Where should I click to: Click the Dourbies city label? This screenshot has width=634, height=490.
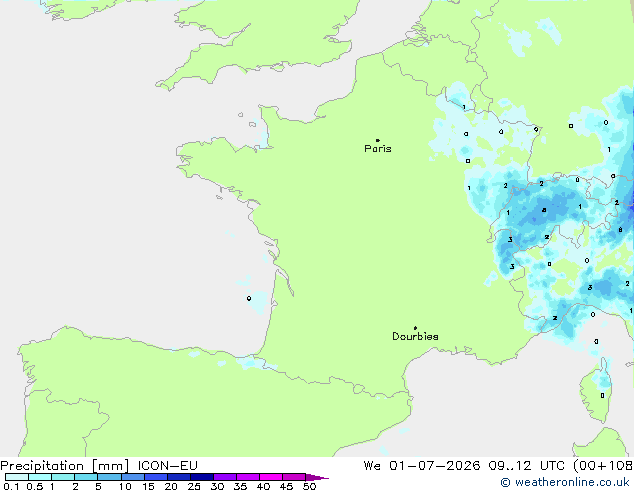[x=415, y=336]
